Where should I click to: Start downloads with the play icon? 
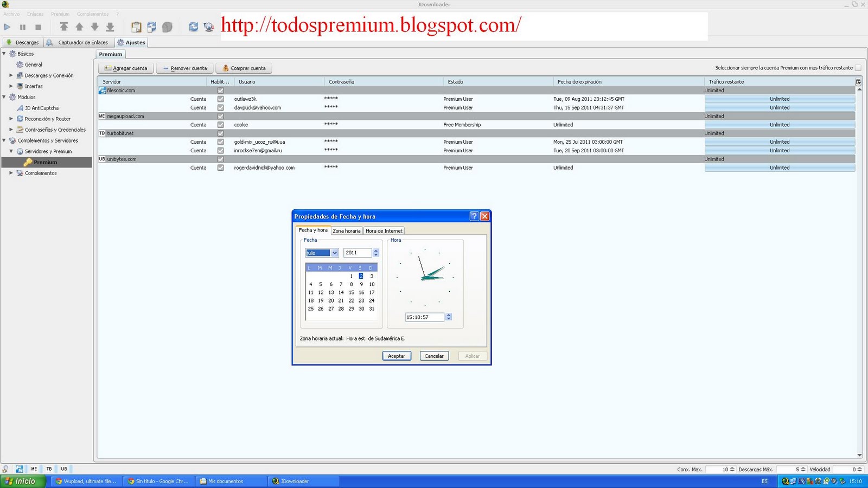coord(7,27)
